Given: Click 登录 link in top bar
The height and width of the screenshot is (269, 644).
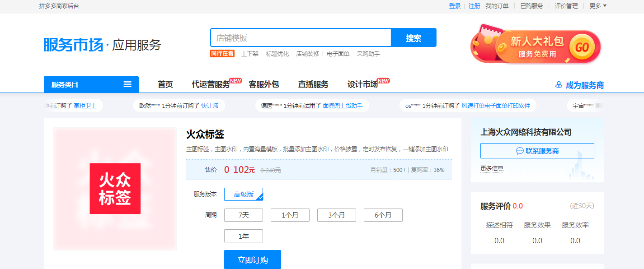Looking at the screenshot, I should [x=455, y=6].
